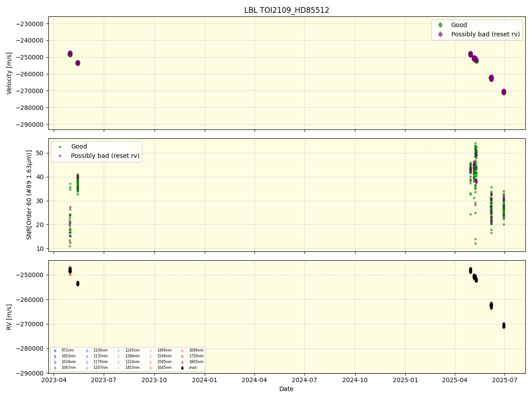
Task: Click the 2025-01 date tick label
Action: 406,380
